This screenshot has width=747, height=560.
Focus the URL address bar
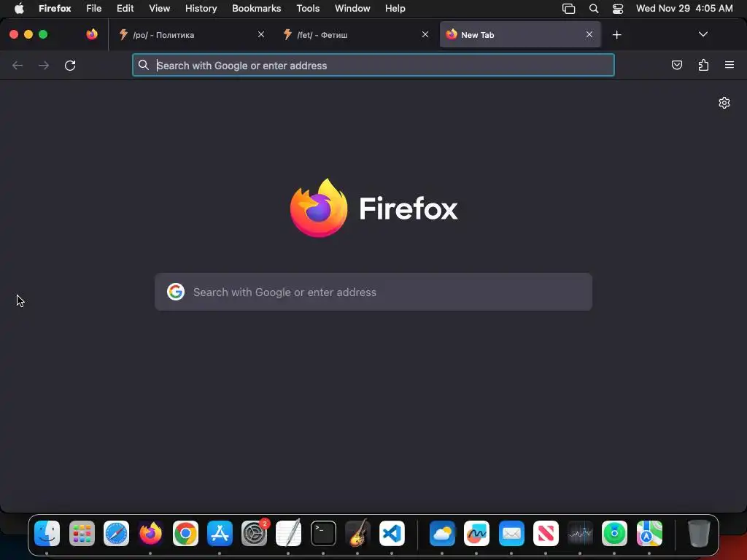(x=373, y=65)
